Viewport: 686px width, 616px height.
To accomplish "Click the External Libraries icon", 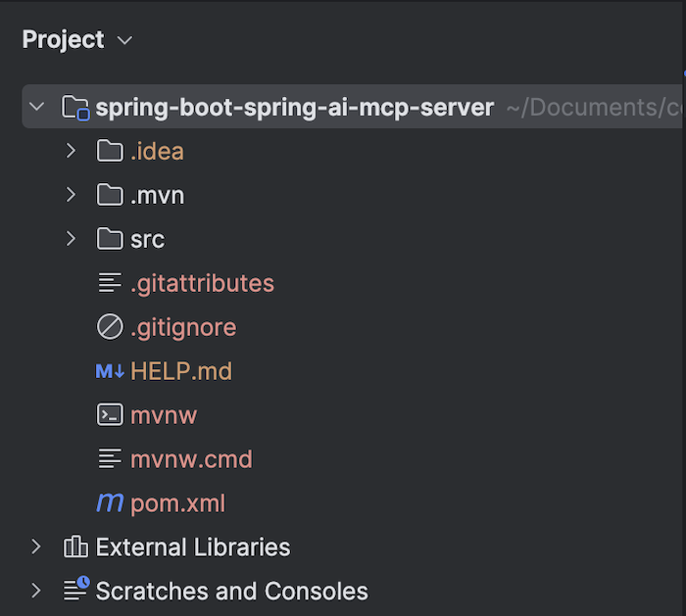I will (75, 546).
